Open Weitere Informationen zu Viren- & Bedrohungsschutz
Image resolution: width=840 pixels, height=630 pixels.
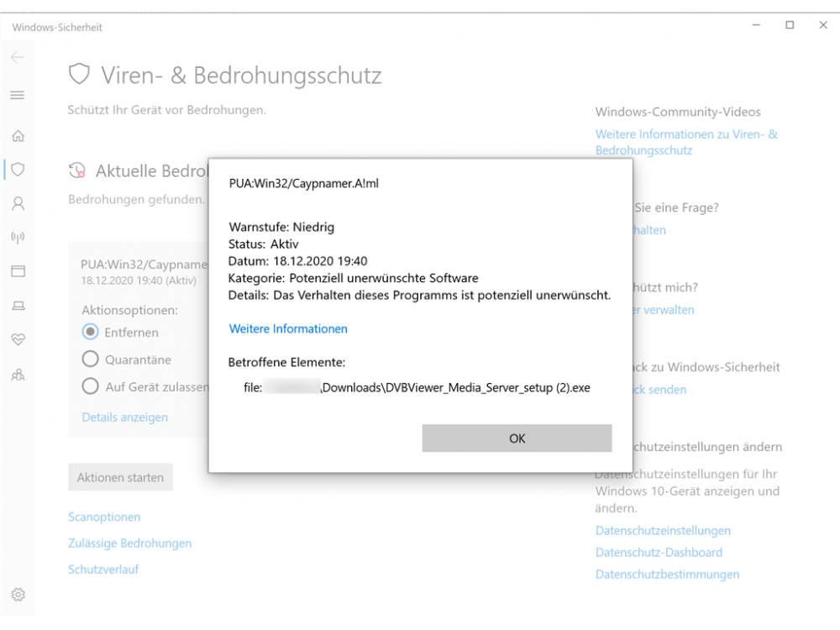click(686, 143)
